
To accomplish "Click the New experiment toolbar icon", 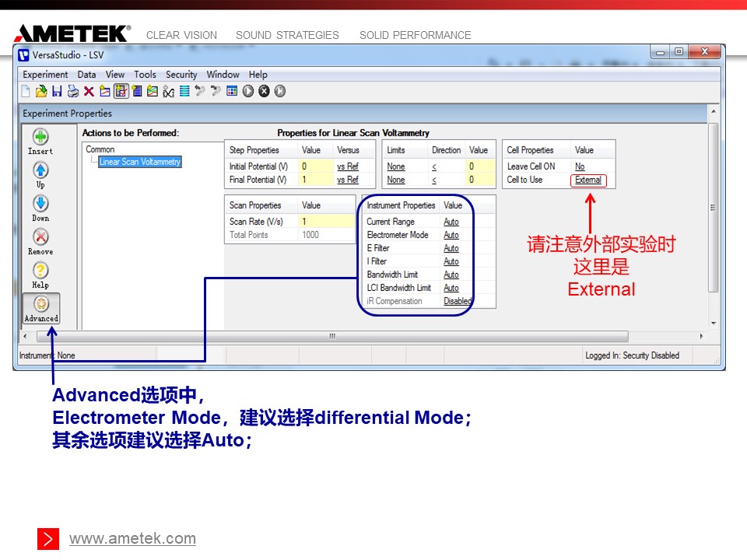I will click(25, 91).
